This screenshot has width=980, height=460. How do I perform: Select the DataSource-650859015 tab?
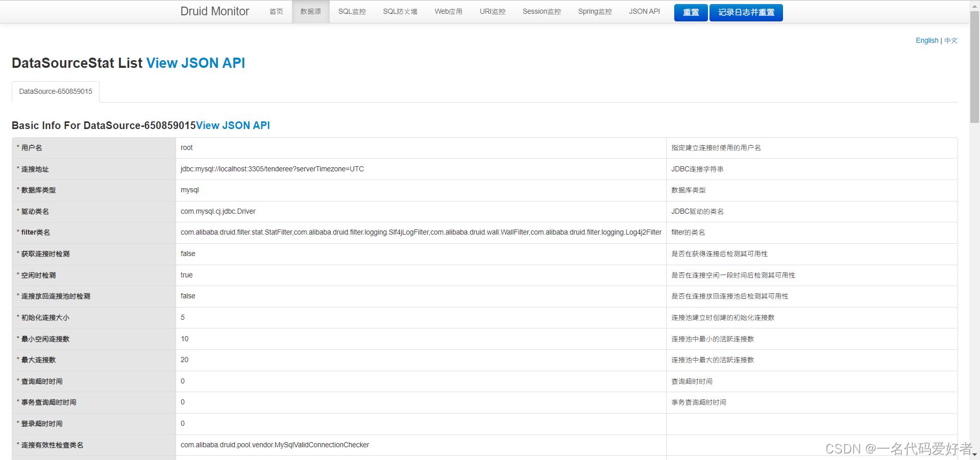55,91
